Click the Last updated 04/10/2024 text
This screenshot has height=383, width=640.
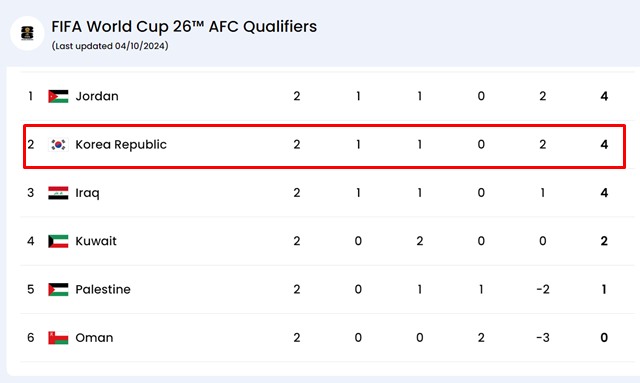[x=110, y=46]
